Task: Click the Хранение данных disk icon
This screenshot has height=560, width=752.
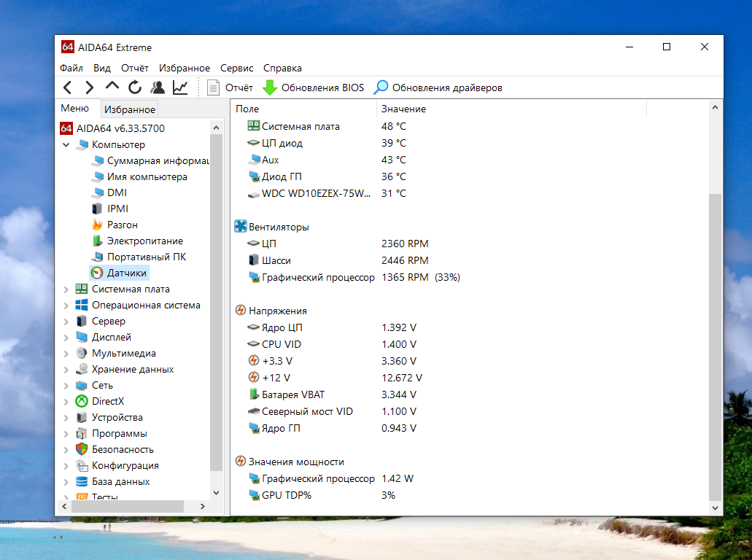Action: [82, 369]
